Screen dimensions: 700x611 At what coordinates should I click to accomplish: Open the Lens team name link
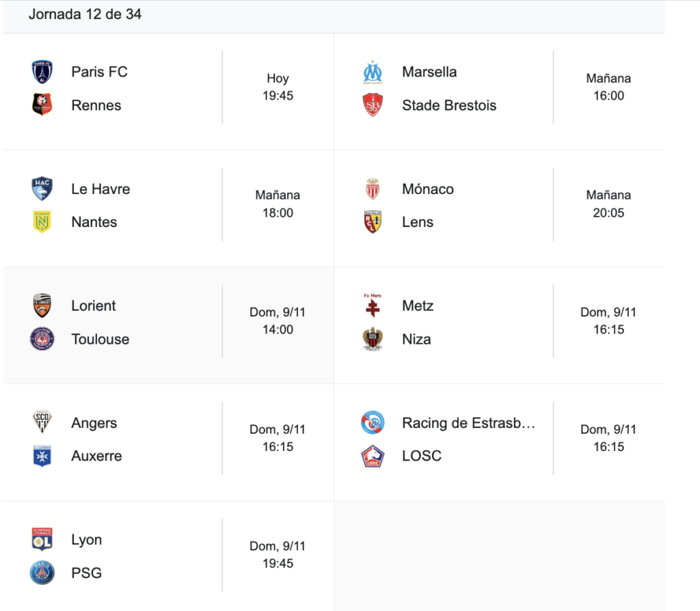(418, 222)
